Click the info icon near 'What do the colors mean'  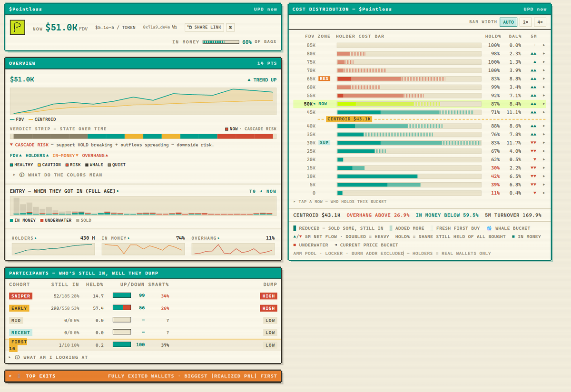coord(21,175)
